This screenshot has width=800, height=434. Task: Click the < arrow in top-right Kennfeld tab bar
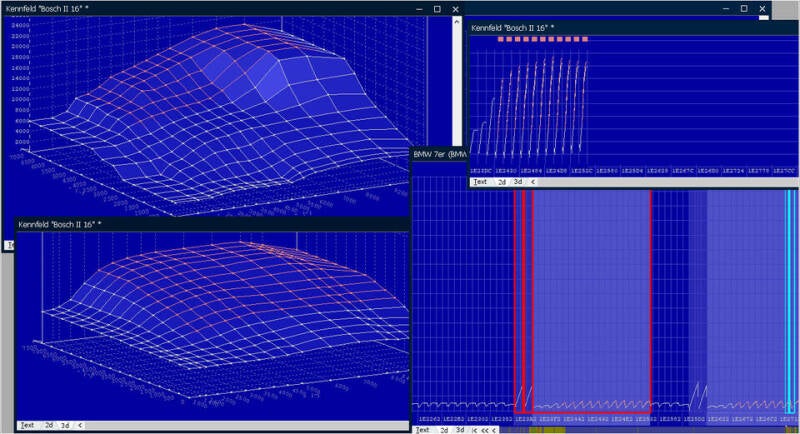point(533,182)
